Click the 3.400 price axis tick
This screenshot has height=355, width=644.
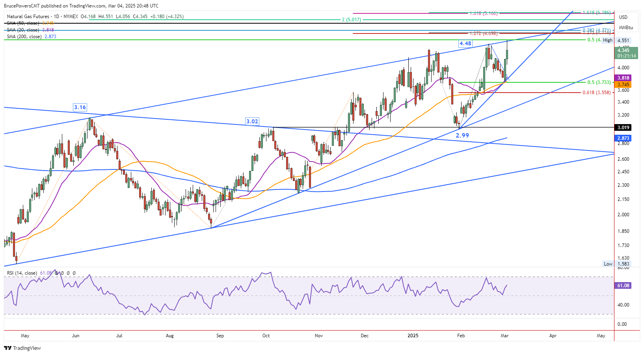pyautogui.click(x=624, y=102)
